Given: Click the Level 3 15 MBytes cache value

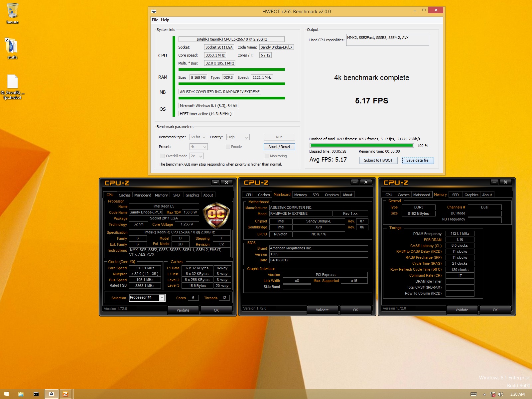Looking at the screenshot, I should (x=198, y=286).
